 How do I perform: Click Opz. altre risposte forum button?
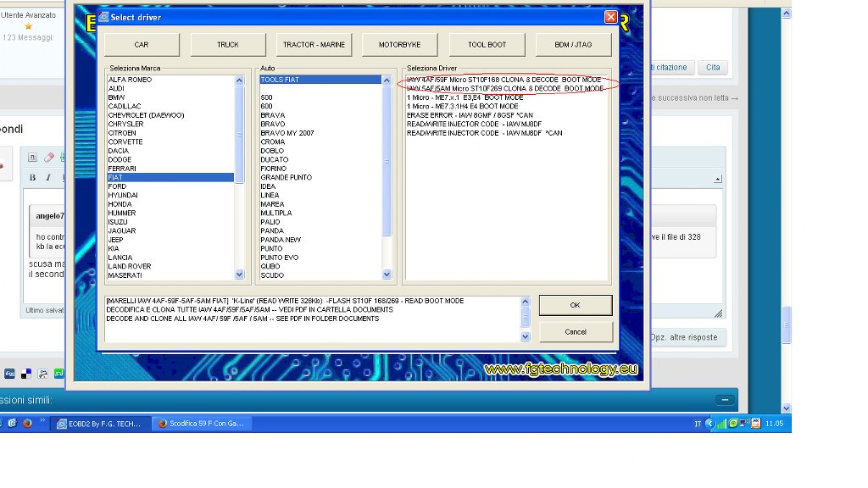[687, 337]
